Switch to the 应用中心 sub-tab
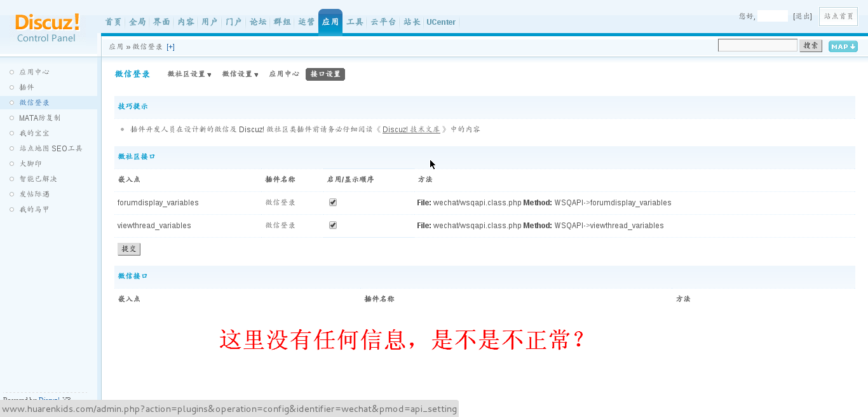868x417 pixels. [x=284, y=74]
